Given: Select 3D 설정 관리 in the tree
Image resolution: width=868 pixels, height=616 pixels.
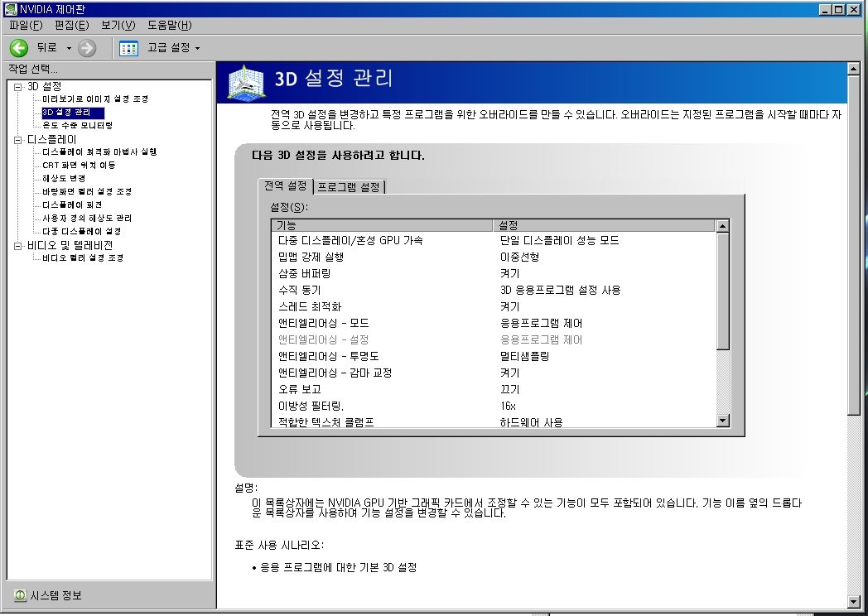Looking at the screenshot, I should coord(73,113).
